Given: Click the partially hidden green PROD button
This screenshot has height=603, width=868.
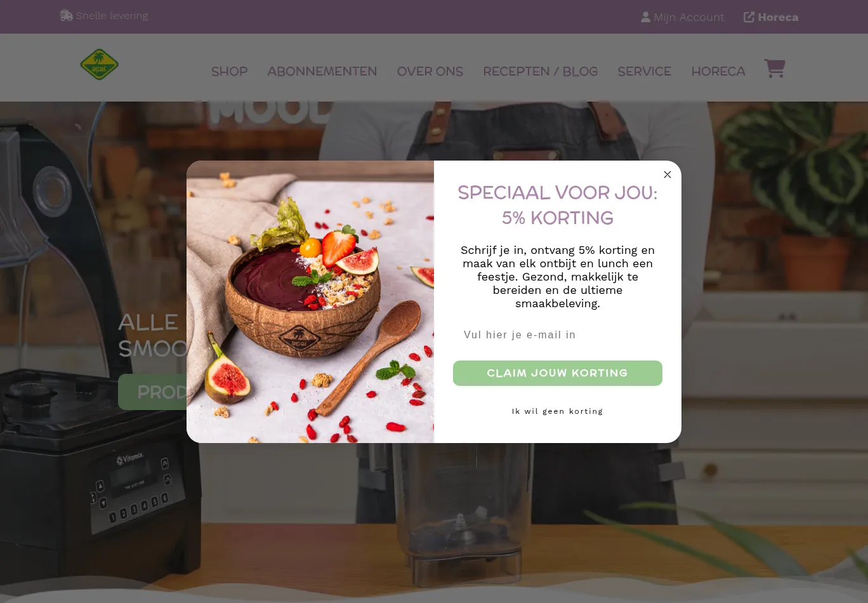Looking at the screenshot, I should coord(152,392).
